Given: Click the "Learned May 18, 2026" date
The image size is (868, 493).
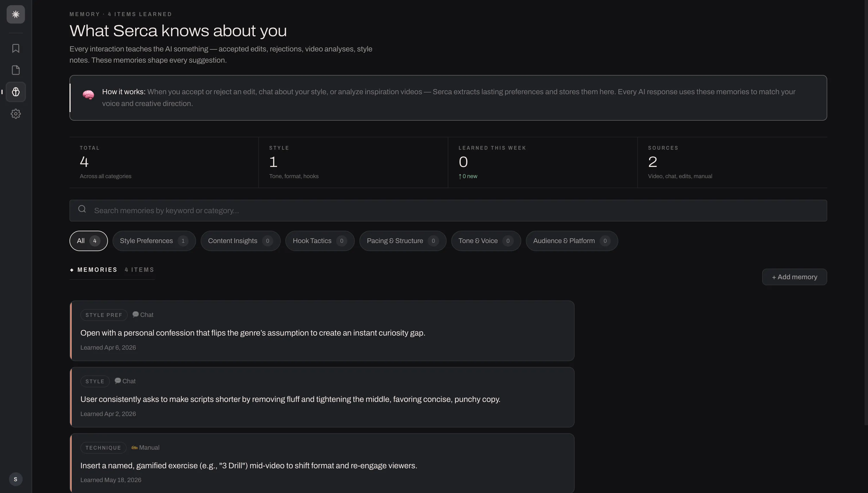Looking at the screenshot, I should click(x=111, y=480).
